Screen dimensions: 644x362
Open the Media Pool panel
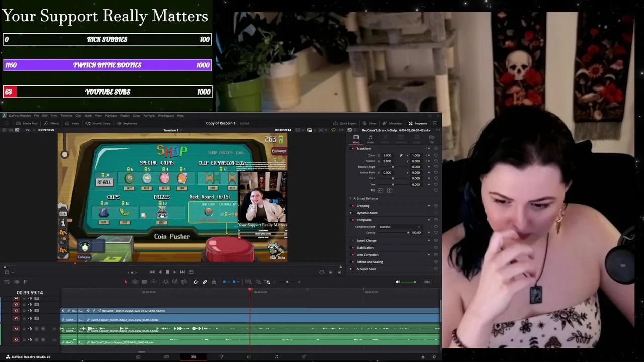[27, 123]
